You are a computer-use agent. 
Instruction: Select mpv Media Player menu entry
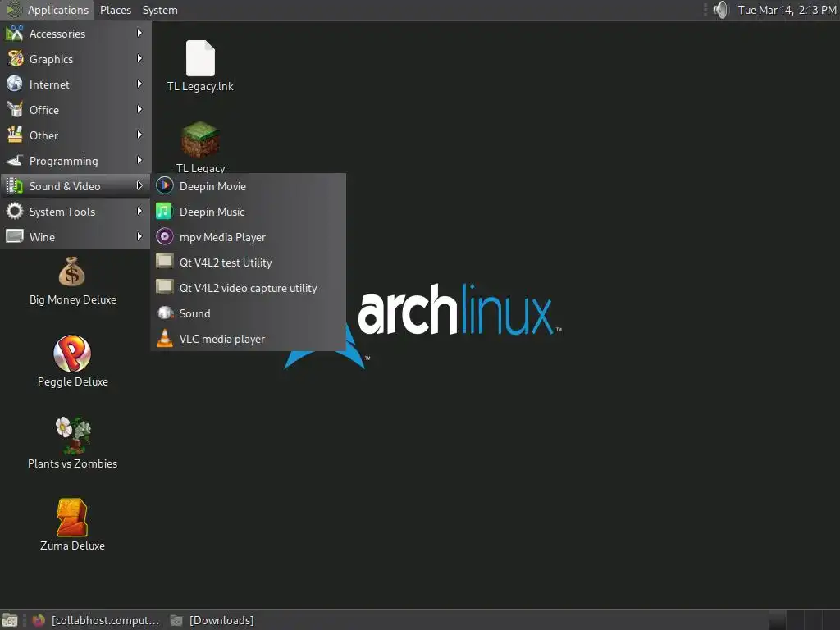(x=249, y=237)
